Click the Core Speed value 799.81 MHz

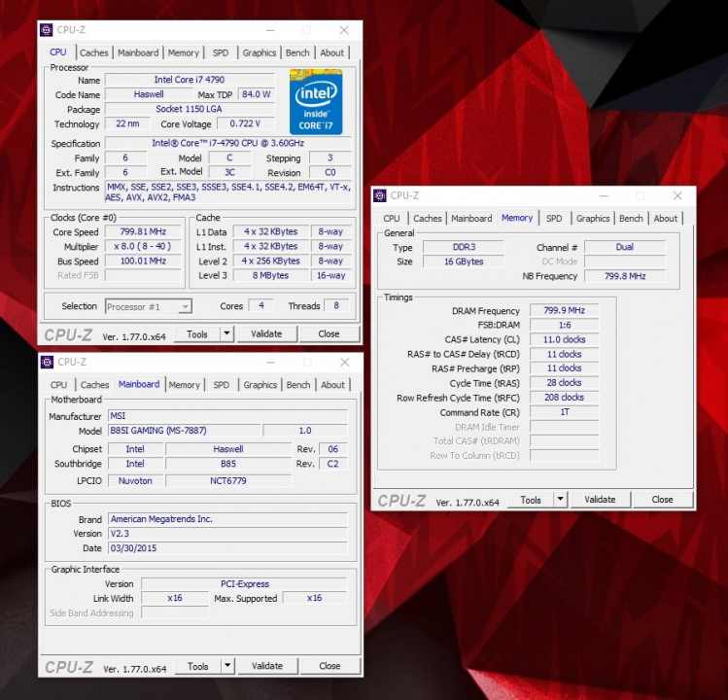pyautogui.click(x=143, y=231)
